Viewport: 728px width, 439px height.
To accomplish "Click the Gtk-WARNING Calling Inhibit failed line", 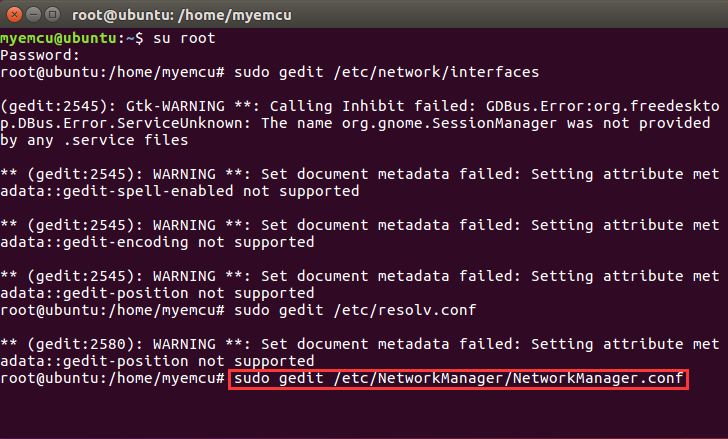I will pyautogui.click(x=360, y=106).
